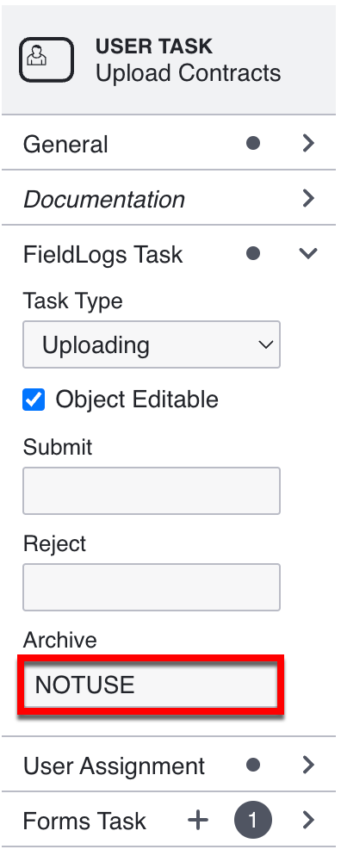Collapse FieldLogs Task section with chevron

[308, 253]
